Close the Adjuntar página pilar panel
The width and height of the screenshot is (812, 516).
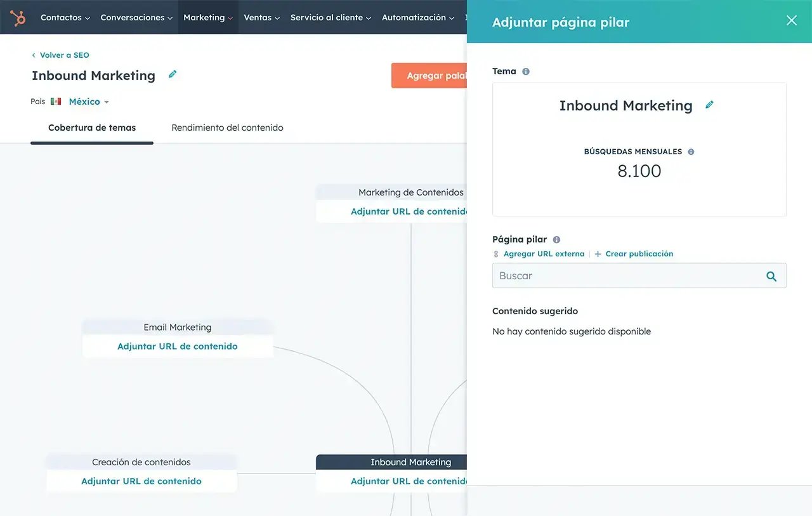pos(791,20)
